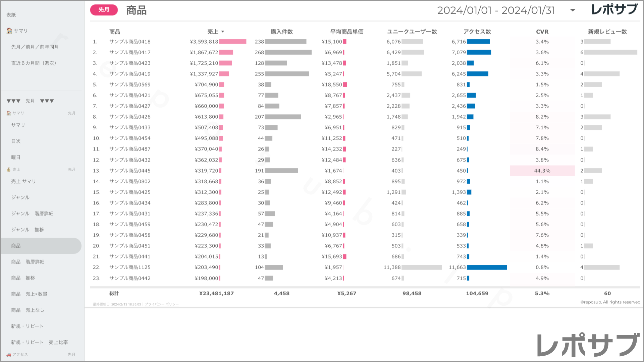Open the ジャンル page in the sidebar
Image resolution: width=644 pixels, height=362 pixels.
point(20,197)
